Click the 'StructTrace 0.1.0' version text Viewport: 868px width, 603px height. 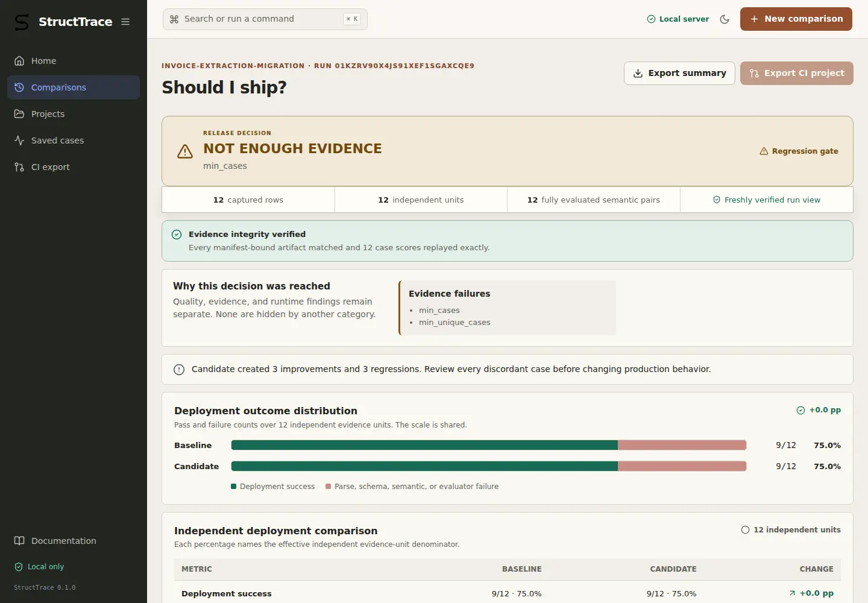click(45, 587)
